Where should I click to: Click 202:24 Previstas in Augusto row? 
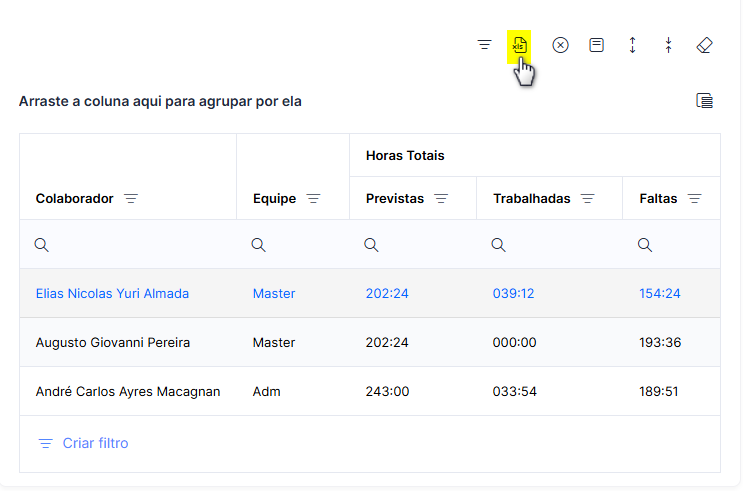click(387, 342)
